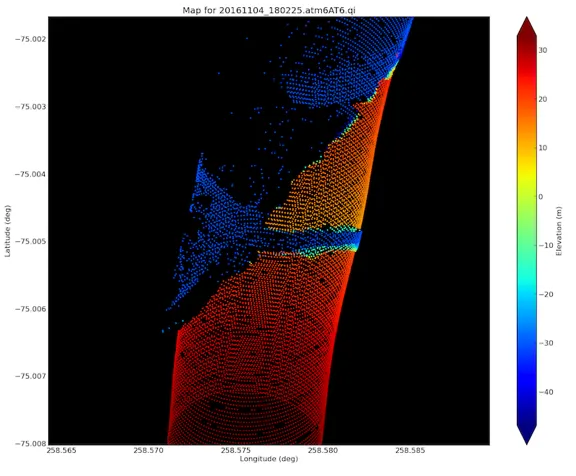Click colorbar tick label -10
Screen dimensions: 576x476
tap(546, 246)
